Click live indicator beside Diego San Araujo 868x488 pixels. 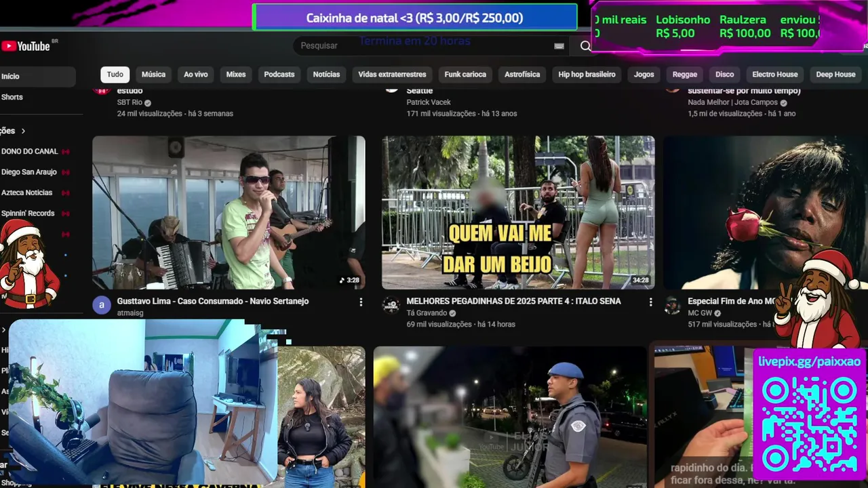click(66, 172)
